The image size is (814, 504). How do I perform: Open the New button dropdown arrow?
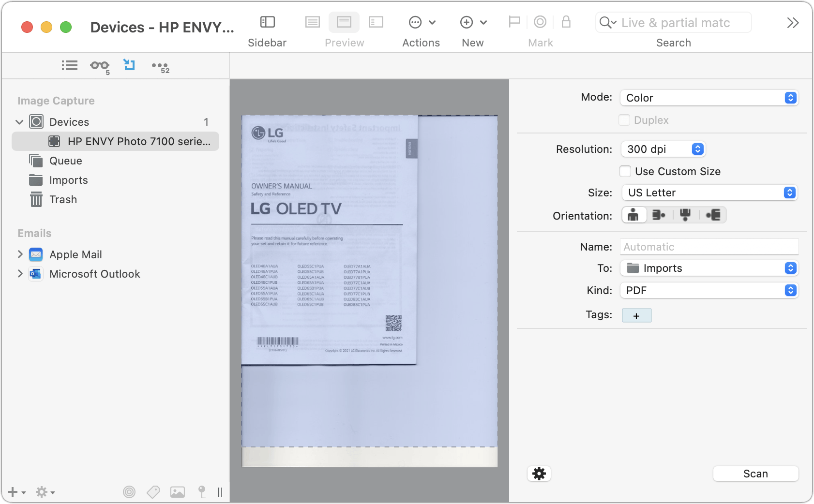(x=483, y=22)
